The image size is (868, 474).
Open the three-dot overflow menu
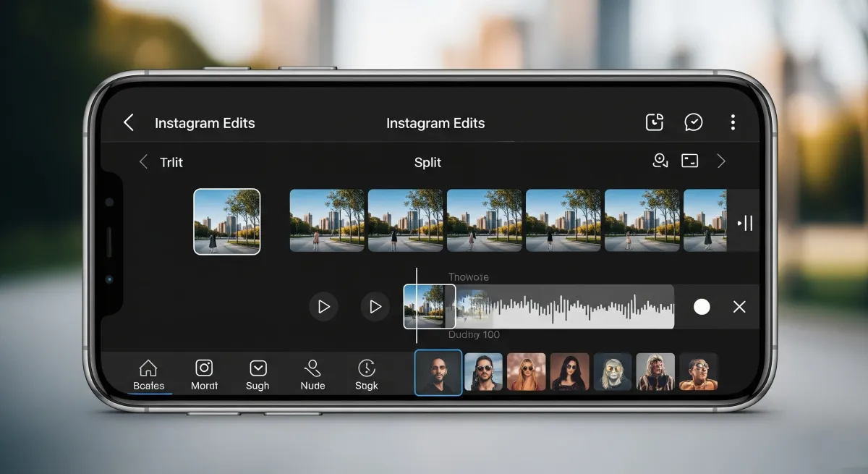(x=733, y=122)
